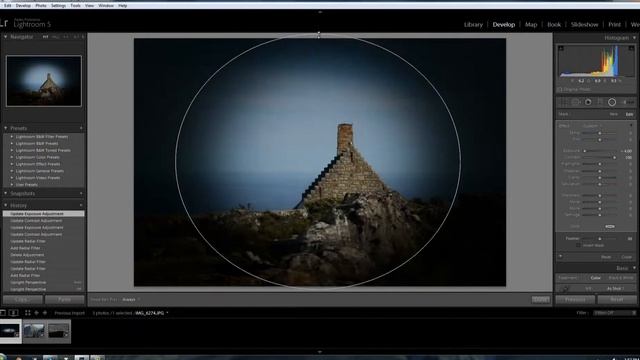
Task: Click the Done button below the photo
Action: (x=540, y=300)
